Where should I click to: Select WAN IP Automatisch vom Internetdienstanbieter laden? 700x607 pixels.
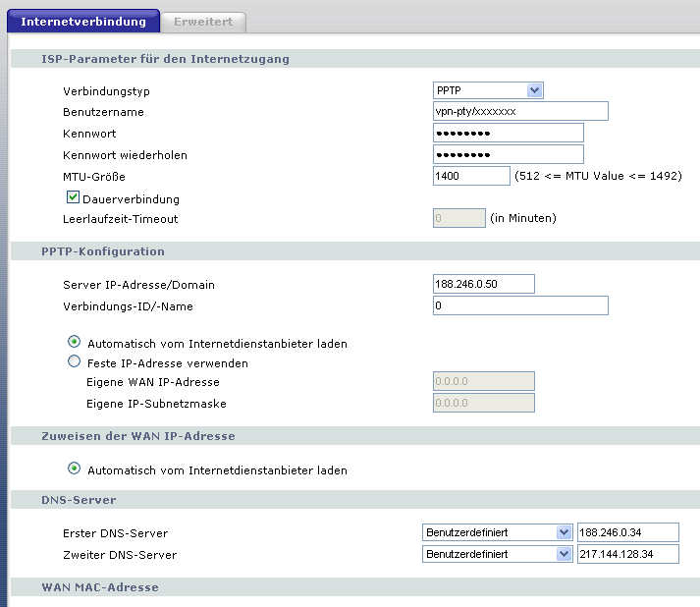(74, 469)
